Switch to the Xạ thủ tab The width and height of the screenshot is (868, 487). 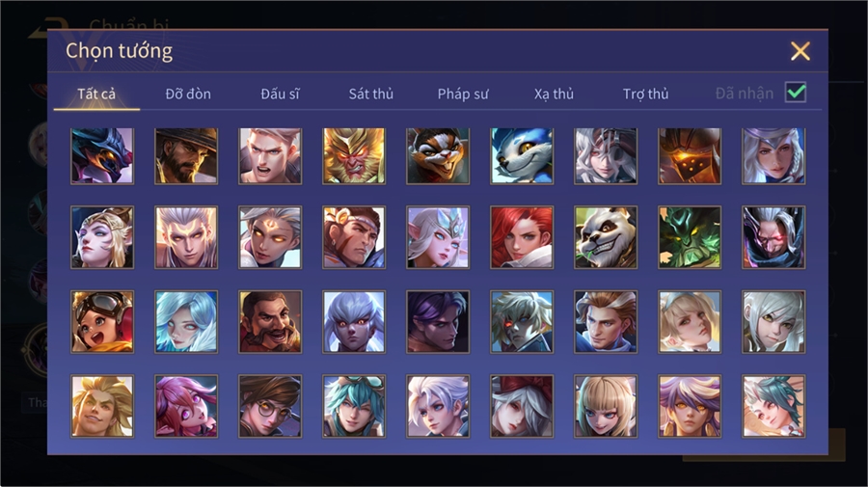point(554,95)
